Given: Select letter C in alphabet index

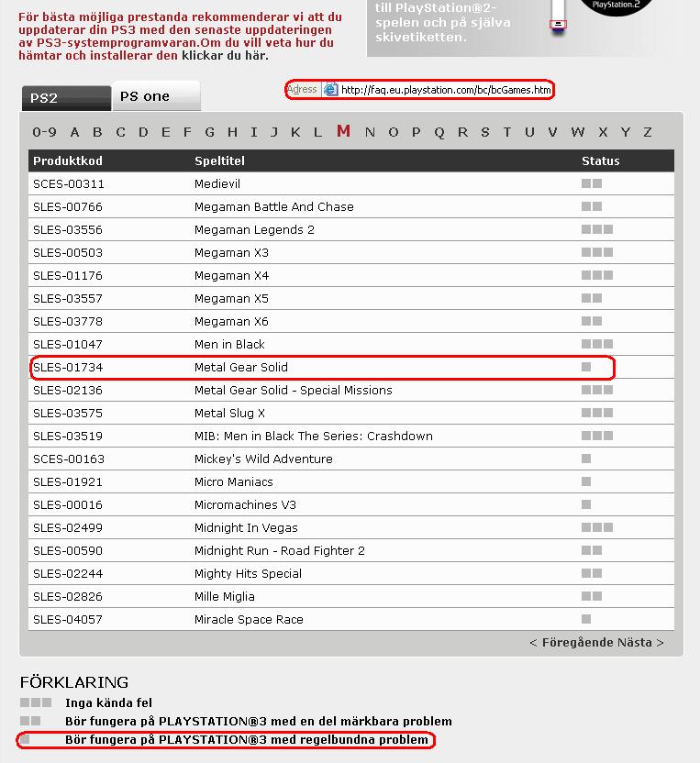Looking at the screenshot, I should pos(121,132).
